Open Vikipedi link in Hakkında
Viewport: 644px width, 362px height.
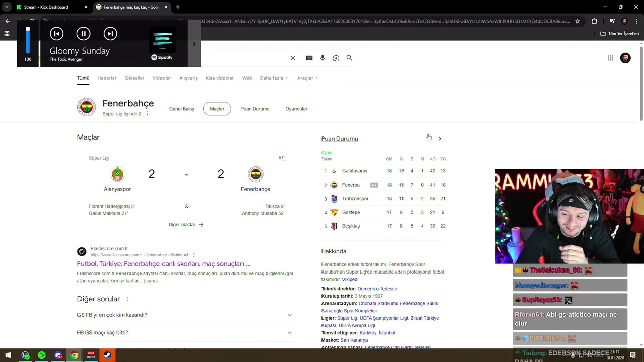coord(350,280)
